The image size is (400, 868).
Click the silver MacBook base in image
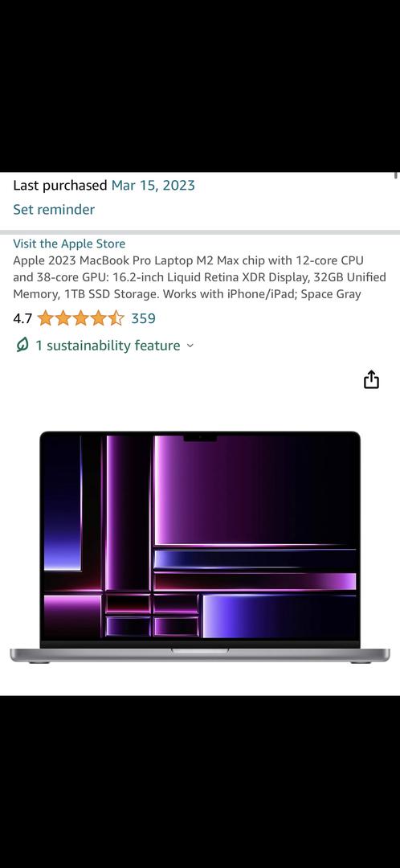pyautogui.click(x=200, y=655)
